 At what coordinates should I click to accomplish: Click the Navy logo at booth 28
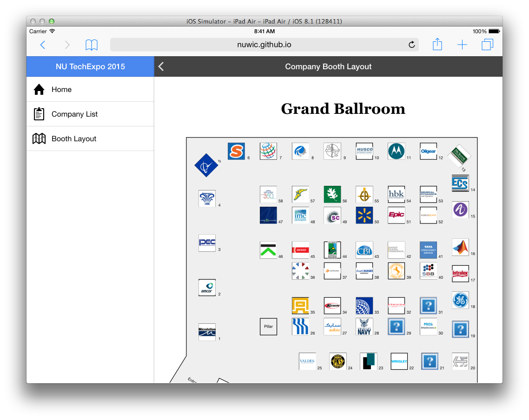click(364, 326)
